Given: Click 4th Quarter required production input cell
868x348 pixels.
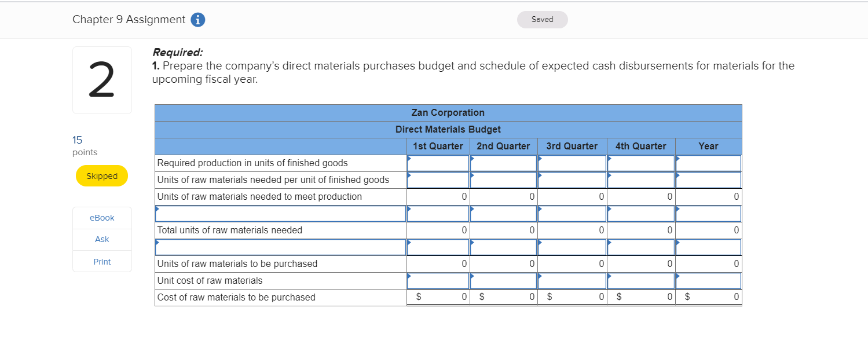Looking at the screenshot, I should (641, 163).
